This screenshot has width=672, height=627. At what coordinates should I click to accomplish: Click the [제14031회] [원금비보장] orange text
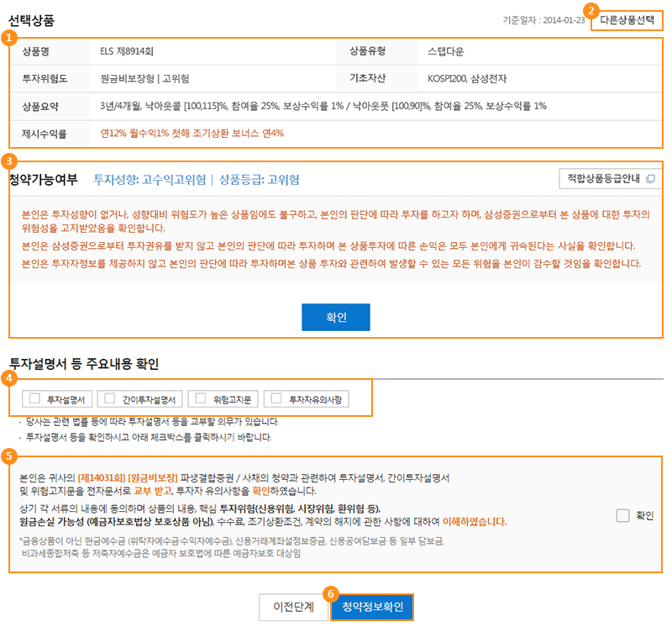click(128, 477)
